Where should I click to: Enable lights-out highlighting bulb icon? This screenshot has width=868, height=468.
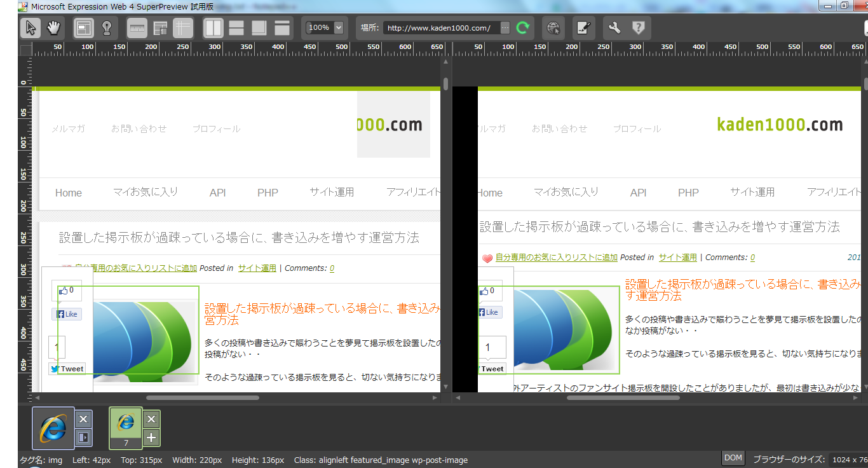(107, 28)
